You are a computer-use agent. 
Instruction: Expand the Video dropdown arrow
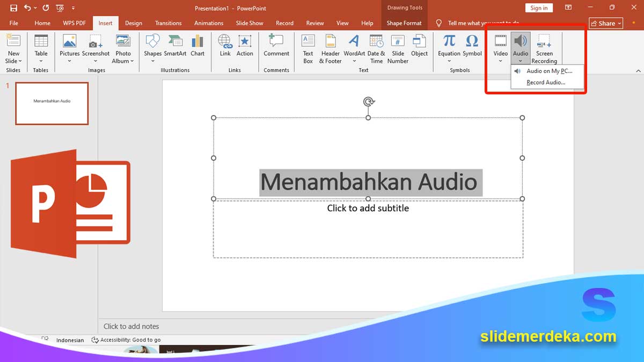(x=501, y=61)
